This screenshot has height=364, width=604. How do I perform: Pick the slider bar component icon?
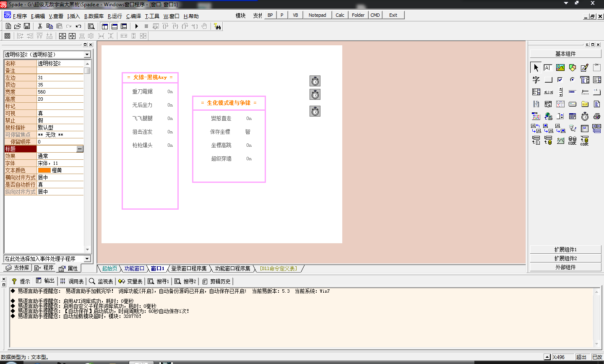(585, 92)
